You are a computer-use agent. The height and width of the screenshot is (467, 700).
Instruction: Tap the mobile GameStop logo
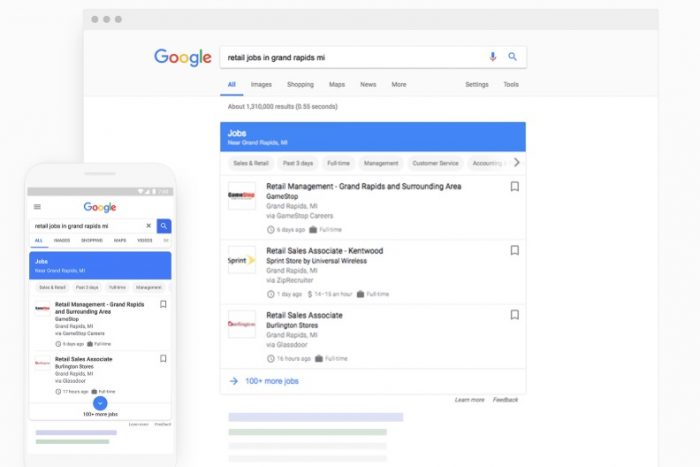(42, 309)
